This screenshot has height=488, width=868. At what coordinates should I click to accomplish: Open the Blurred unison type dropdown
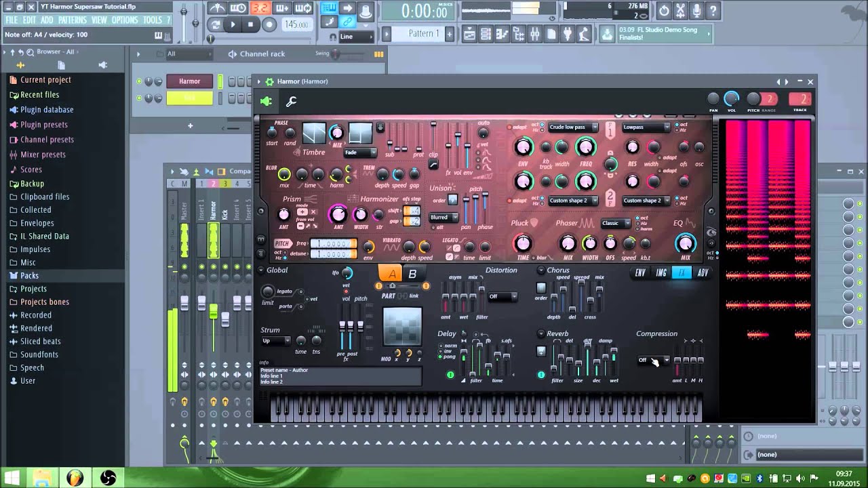[443, 218]
